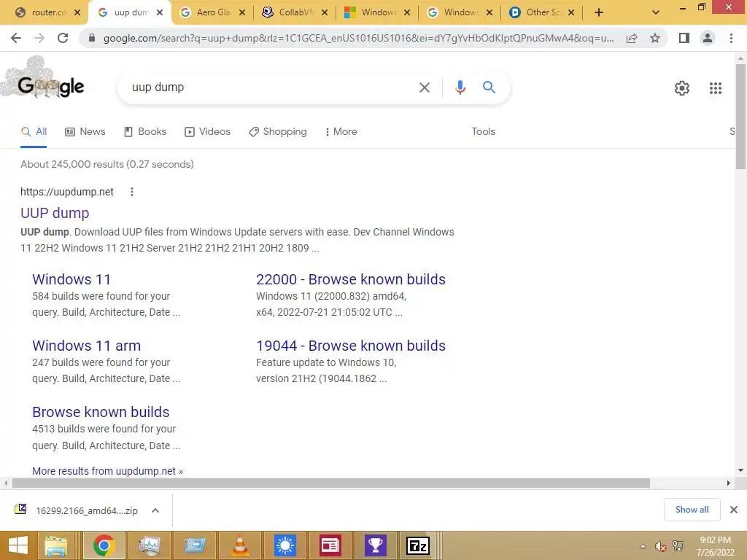The image size is (747, 560).
Task: Expand options for the 16299.2166_amd64 download
Action: click(155, 510)
